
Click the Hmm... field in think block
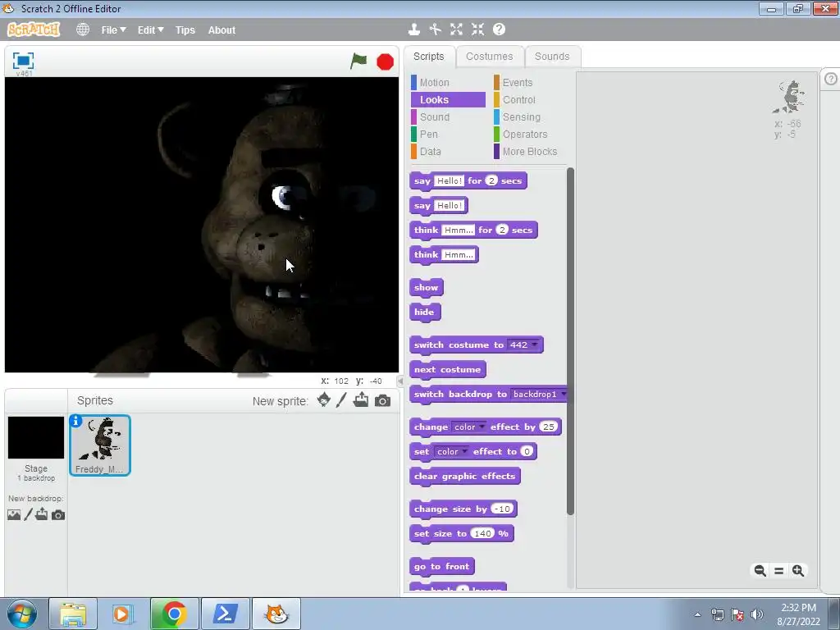click(x=459, y=255)
